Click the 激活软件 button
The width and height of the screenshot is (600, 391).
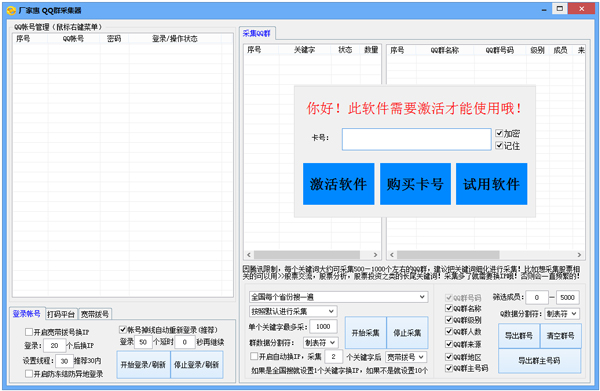click(x=338, y=184)
